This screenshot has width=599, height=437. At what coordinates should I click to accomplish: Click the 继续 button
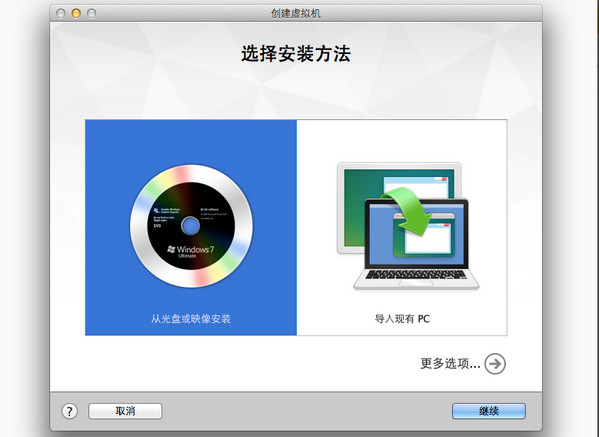[x=489, y=411]
